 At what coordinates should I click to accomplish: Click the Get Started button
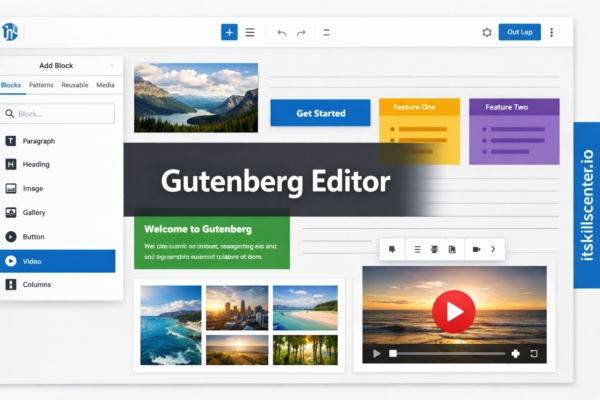coord(320,113)
